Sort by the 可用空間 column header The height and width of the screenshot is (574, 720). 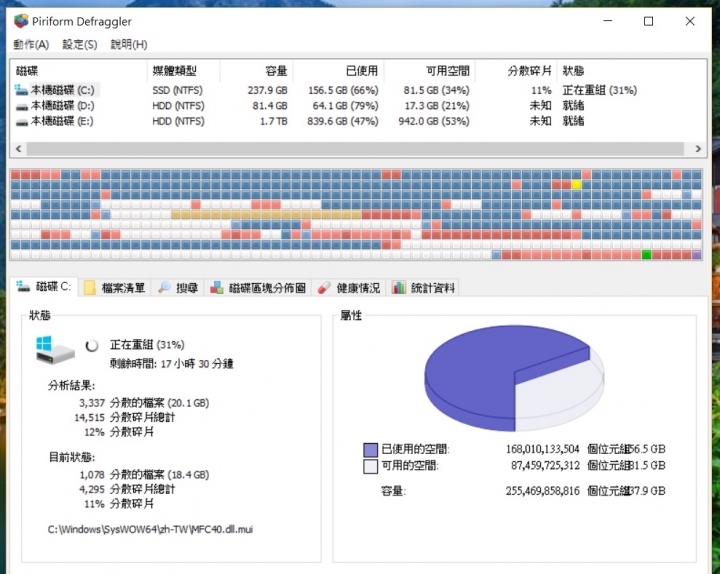click(x=429, y=71)
